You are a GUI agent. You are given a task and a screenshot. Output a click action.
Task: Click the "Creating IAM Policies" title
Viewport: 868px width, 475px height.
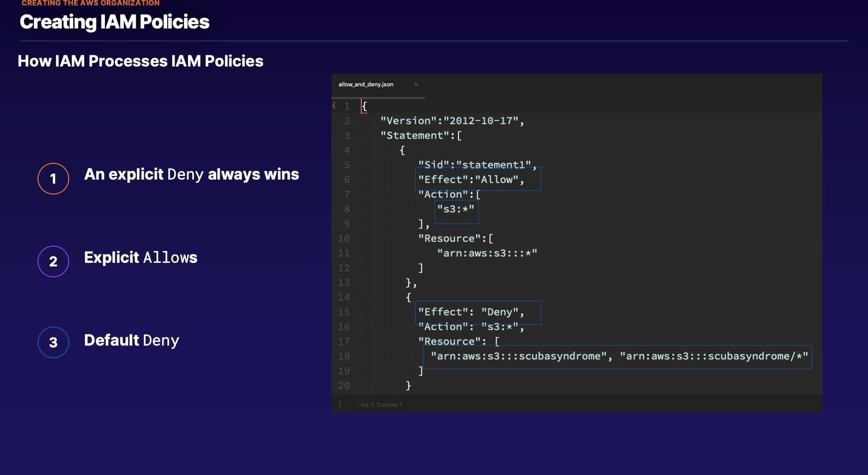pos(115,22)
